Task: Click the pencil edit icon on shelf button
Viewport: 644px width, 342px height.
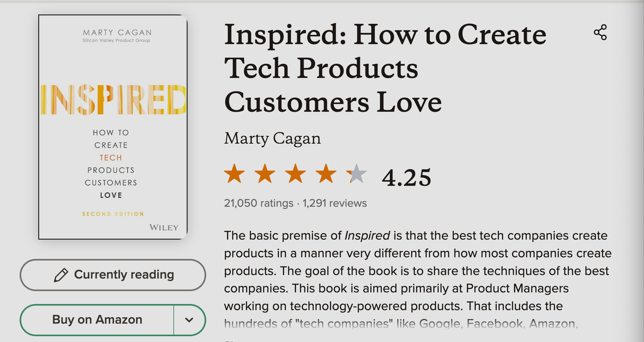Action: [61, 275]
